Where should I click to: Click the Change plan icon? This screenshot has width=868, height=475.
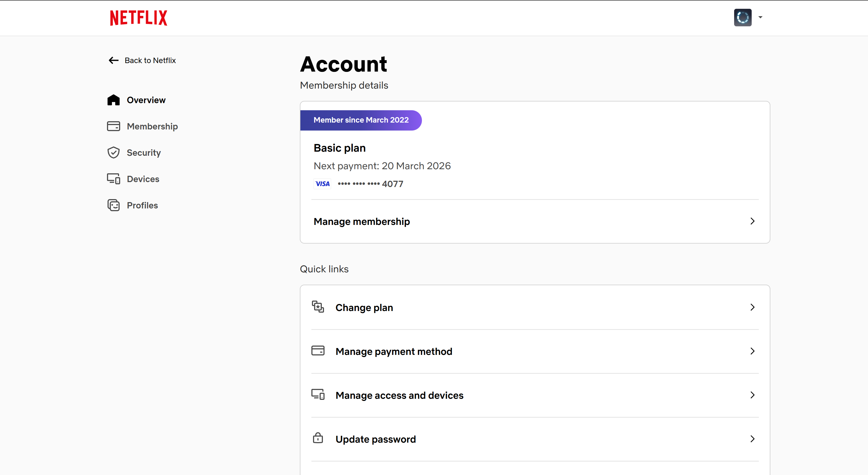tap(318, 307)
